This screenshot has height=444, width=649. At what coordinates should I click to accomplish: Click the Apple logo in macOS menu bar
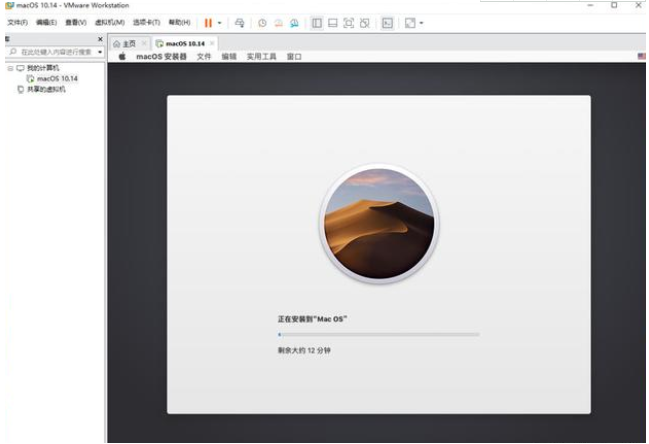[123, 57]
